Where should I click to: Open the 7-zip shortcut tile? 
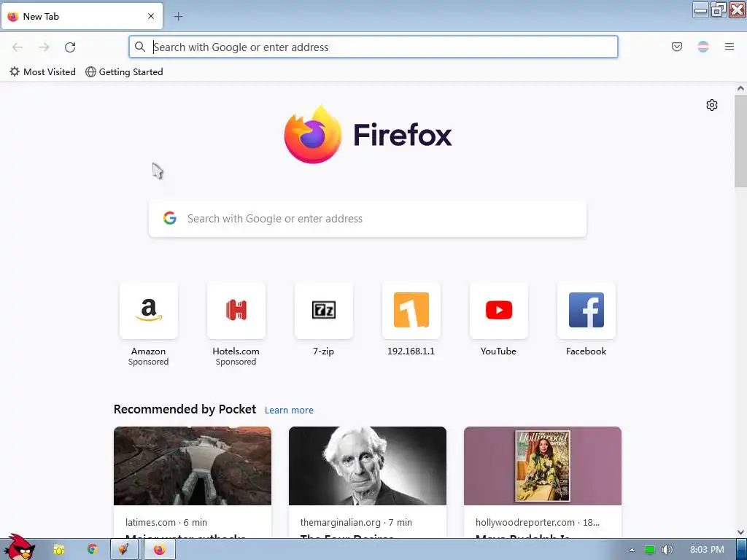323,311
